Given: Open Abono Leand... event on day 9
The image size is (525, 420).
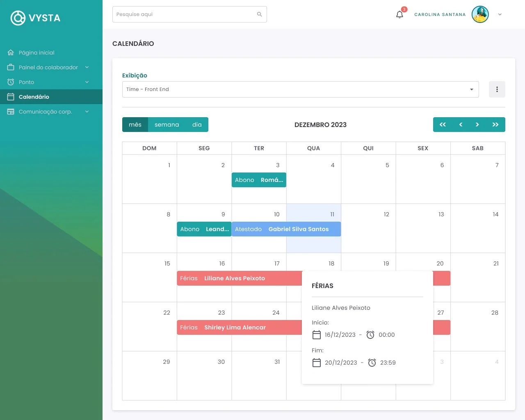Looking at the screenshot, I should (x=204, y=229).
